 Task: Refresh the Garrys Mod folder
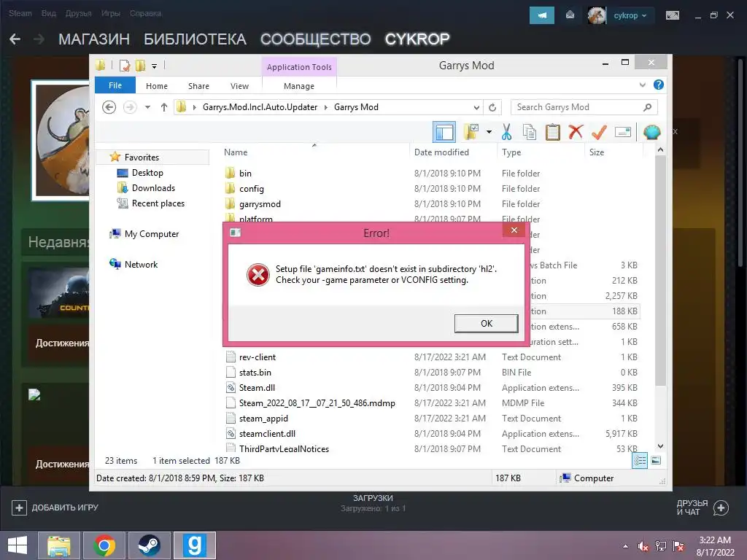coord(492,108)
